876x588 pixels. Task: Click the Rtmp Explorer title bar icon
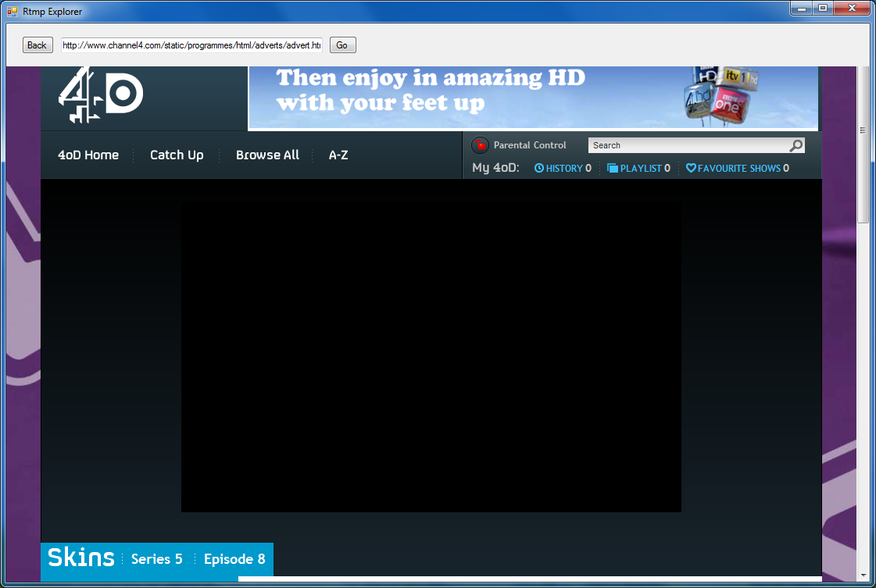click(13, 11)
